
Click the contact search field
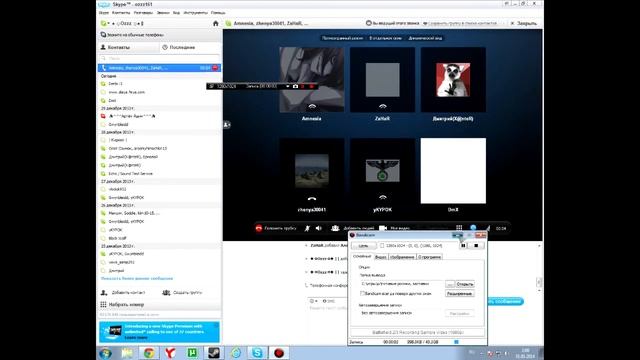[x=160, y=58]
